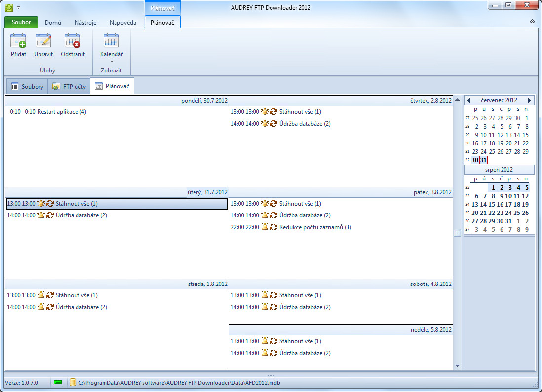The height and width of the screenshot is (392, 542).
Task: Switch to the Nástroje ribbon tab
Action: click(85, 23)
